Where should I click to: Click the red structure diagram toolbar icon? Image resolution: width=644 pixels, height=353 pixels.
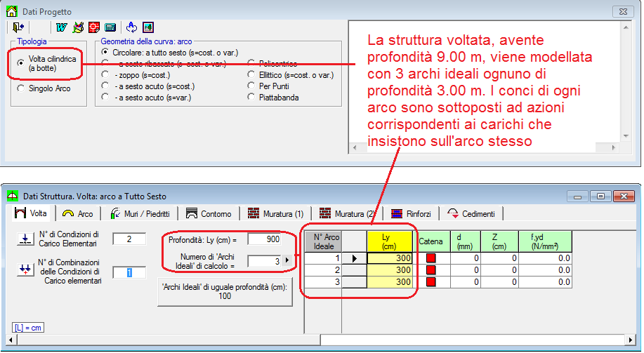click(x=93, y=27)
